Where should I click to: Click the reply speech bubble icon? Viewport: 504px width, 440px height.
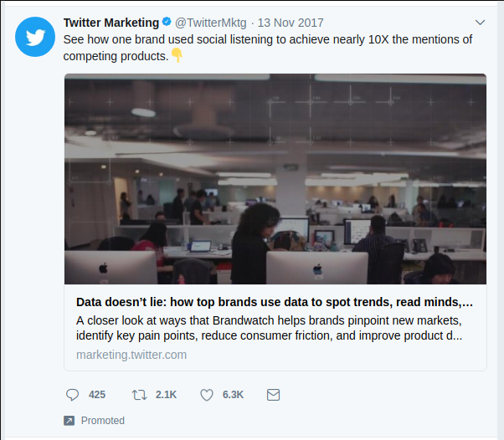[72, 394]
